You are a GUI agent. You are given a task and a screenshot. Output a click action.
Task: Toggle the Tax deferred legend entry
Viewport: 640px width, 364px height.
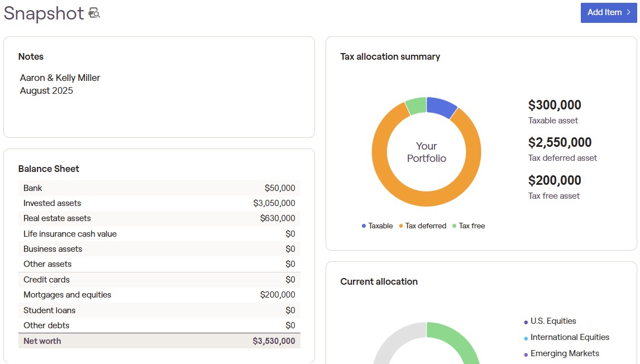tap(422, 226)
